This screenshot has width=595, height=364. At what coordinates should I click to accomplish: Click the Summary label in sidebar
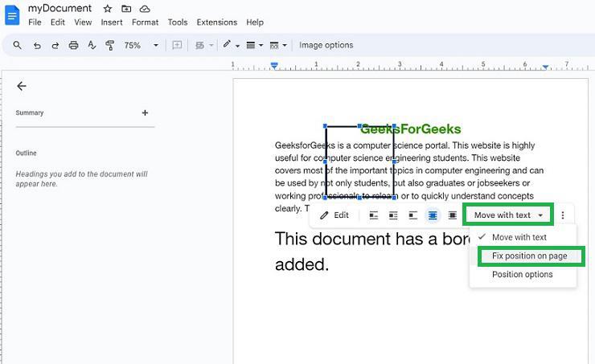[x=30, y=113]
